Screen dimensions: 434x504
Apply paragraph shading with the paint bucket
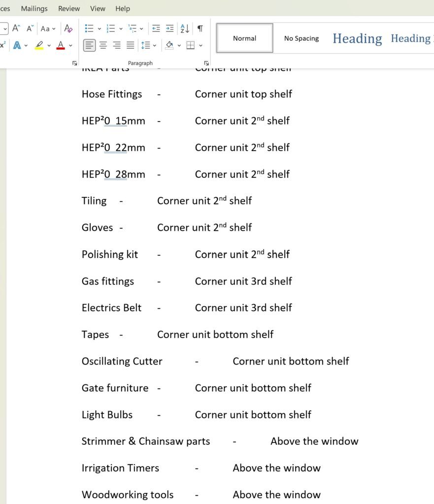[169, 45]
